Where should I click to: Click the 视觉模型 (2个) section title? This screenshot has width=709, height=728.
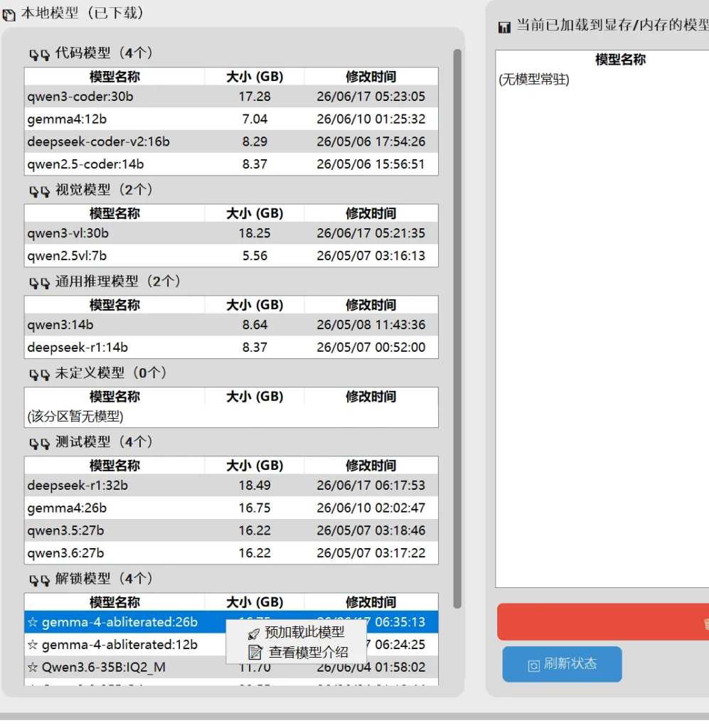click(104, 189)
